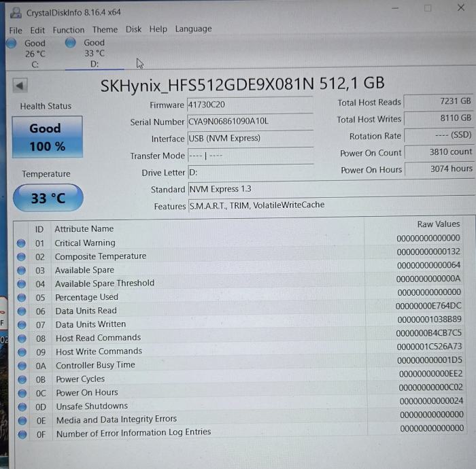Click the status dot for Composite Temperature
Screen dimensions: 476x469
21,257
